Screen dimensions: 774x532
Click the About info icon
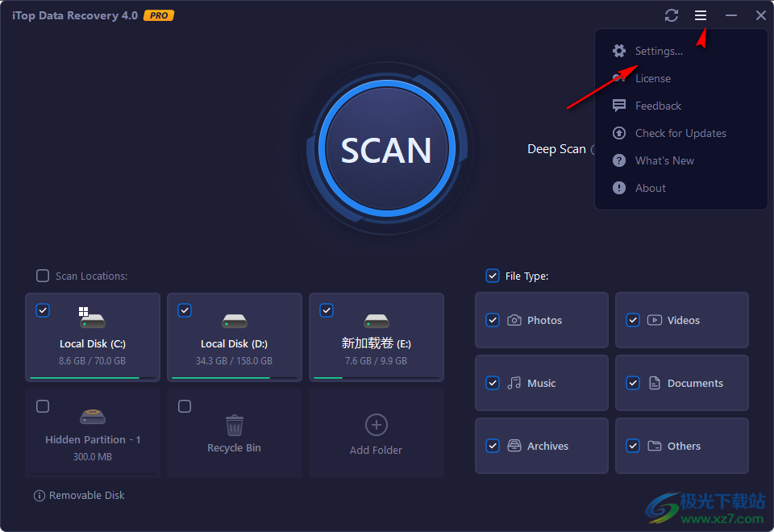(618, 187)
